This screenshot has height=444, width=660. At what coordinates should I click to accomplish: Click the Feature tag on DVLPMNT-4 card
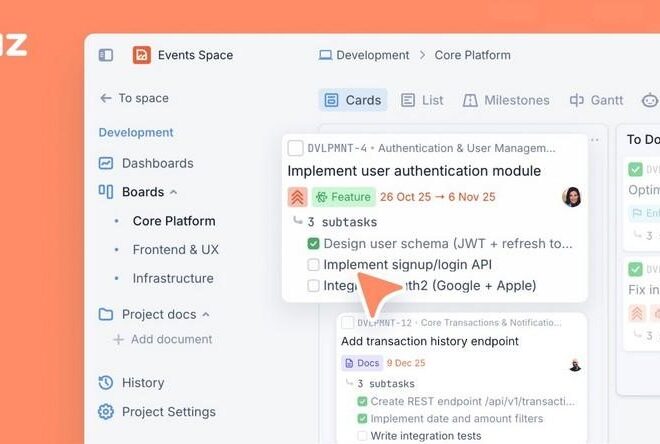[x=343, y=197]
